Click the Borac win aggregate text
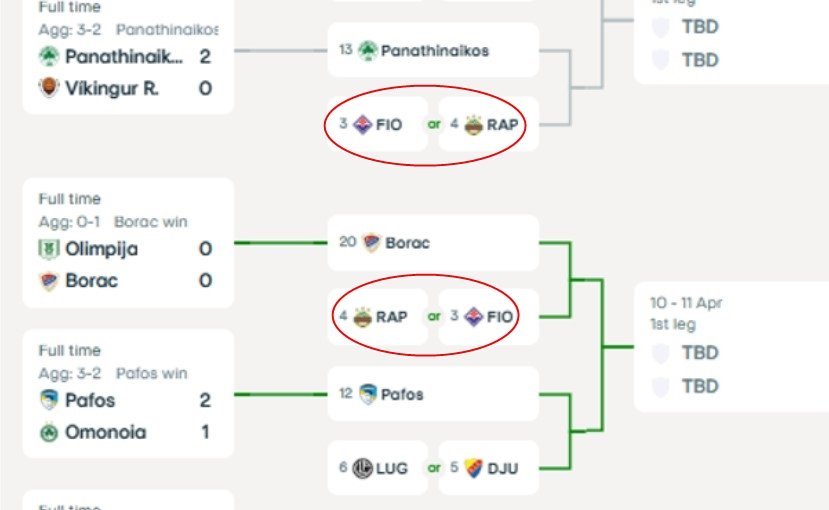 tap(151, 222)
